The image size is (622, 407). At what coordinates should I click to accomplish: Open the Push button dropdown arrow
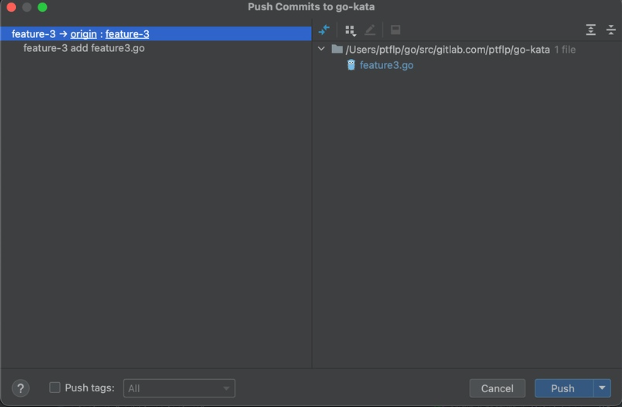pos(602,388)
